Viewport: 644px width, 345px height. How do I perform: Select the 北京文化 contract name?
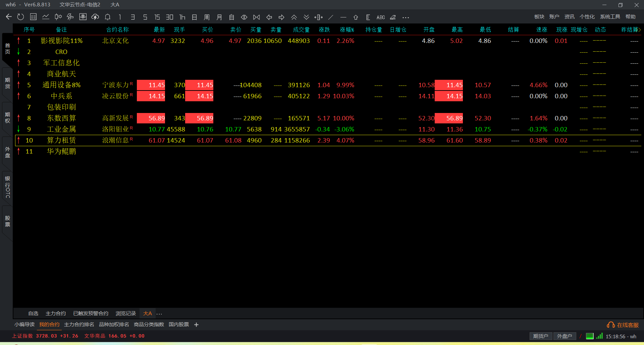click(115, 41)
